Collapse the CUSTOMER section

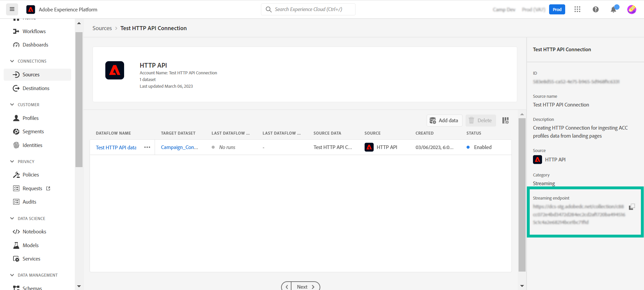coord(12,104)
